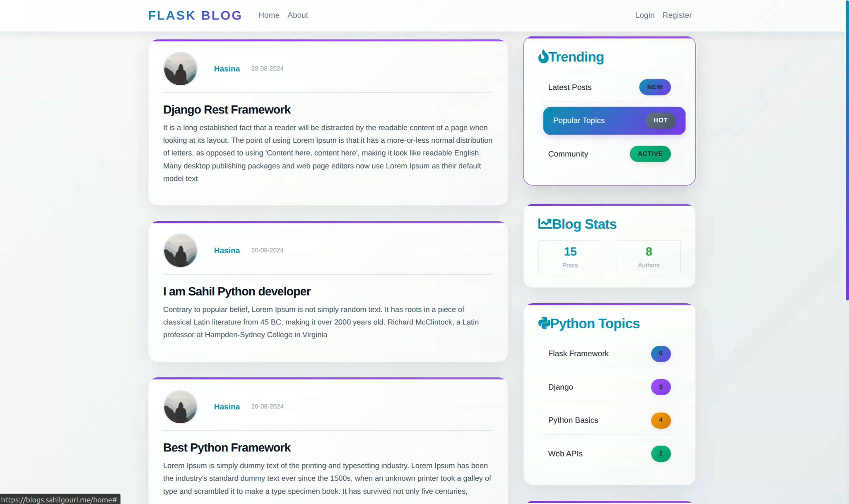The width and height of the screenshot is (849, 504).
Task: Click the orange count badge for Python Basics
Action: pos(661,420)
